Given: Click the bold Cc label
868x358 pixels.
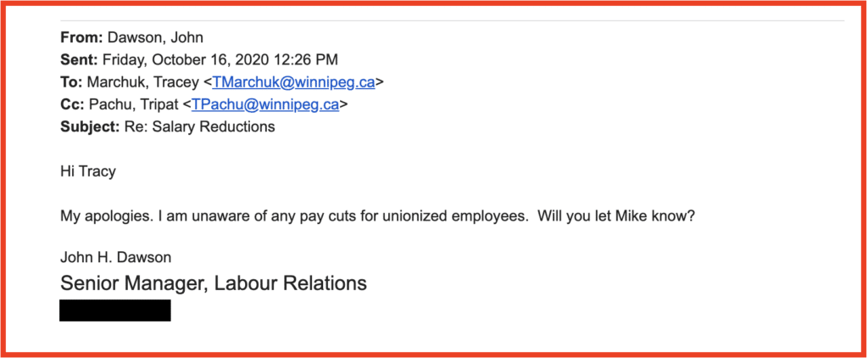Looking at the screenshot, I should coord(72,104).
